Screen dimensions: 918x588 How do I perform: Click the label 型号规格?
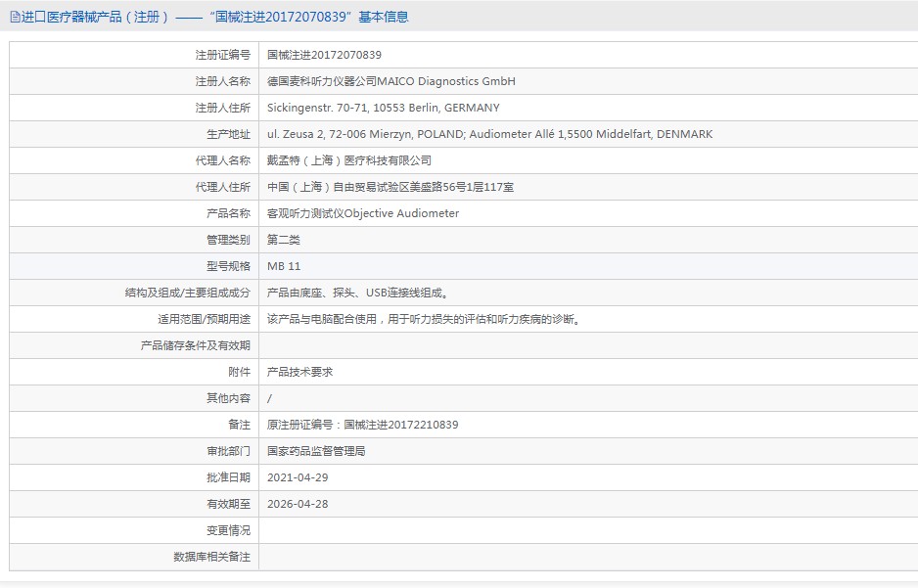click(x=228, y=266)
